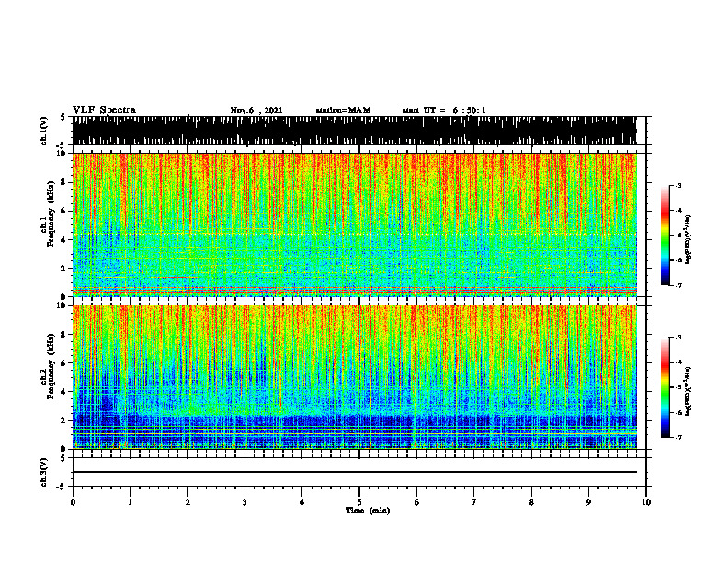Click time axis tick label "3"
The height and width of the screenshot is (563, 728).
tap(245, 502)
